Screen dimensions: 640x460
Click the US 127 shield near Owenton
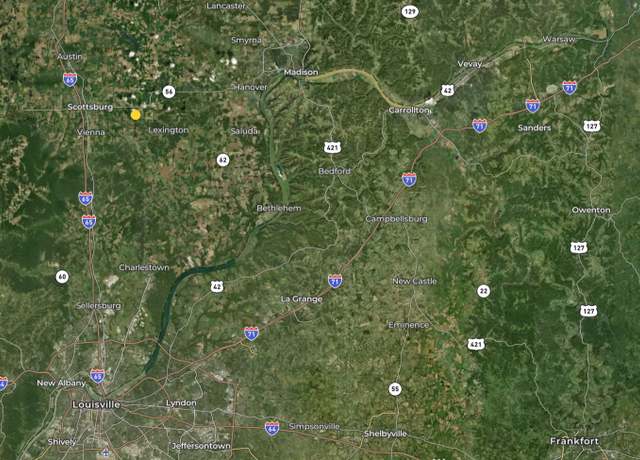pos(578,247)
